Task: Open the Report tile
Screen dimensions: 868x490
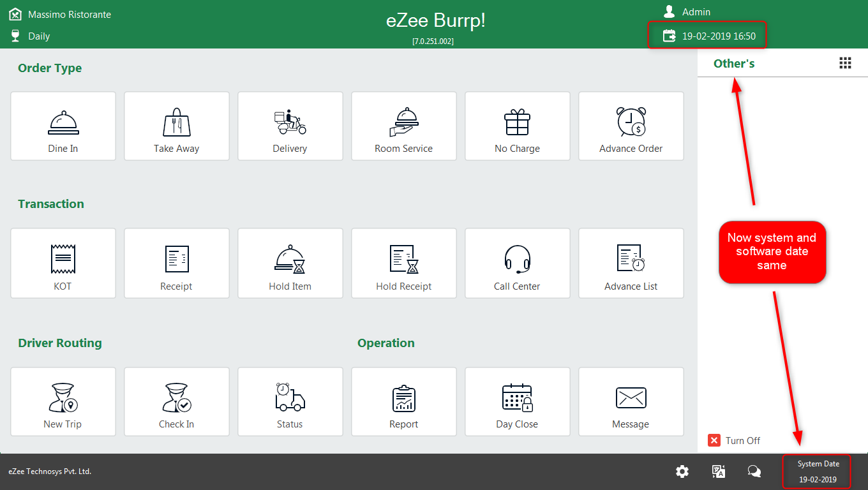Action: [404, 401]
